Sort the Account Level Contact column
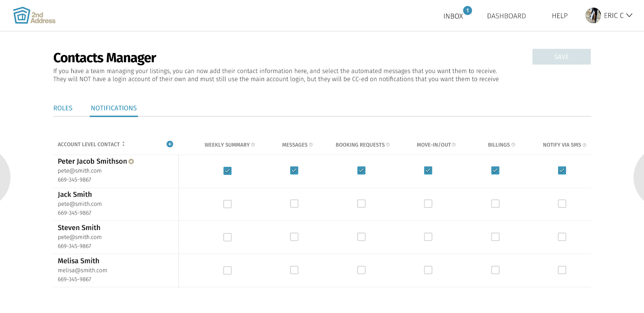 (x=124, y=144)
